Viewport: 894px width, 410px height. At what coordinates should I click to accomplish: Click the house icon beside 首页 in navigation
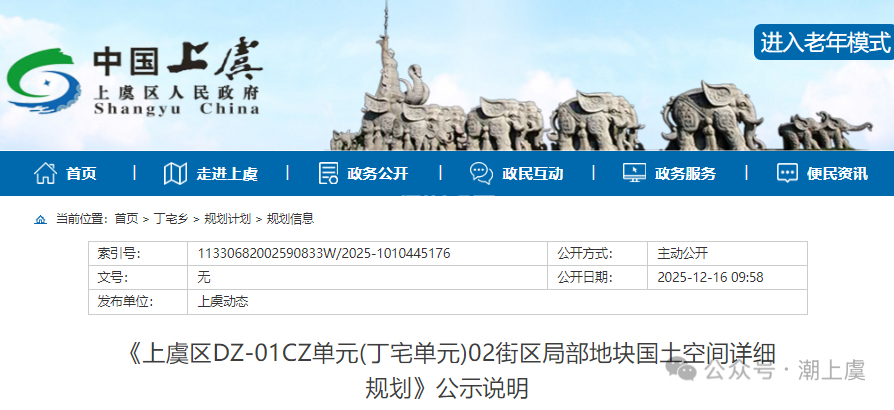coord(45,173)
